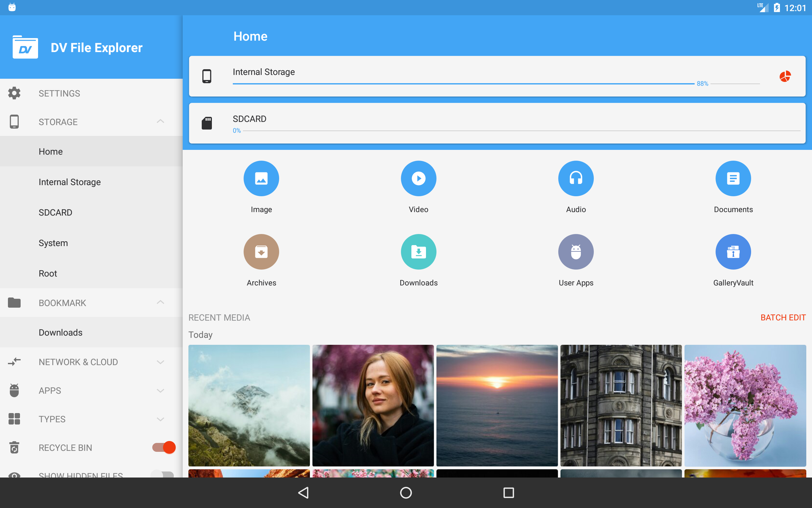812x508 pixels.
Task: Select Home in the sidebar
Action: 91,151
